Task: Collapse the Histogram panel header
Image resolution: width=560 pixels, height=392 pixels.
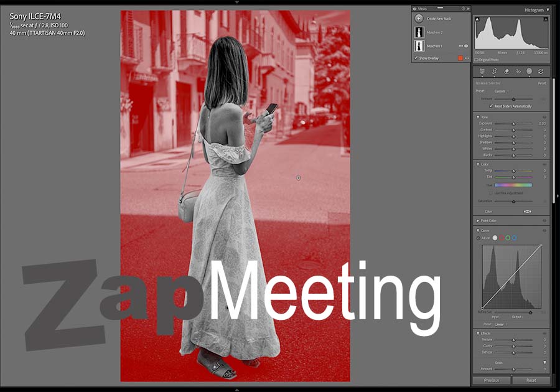Action: pos(547,10)
